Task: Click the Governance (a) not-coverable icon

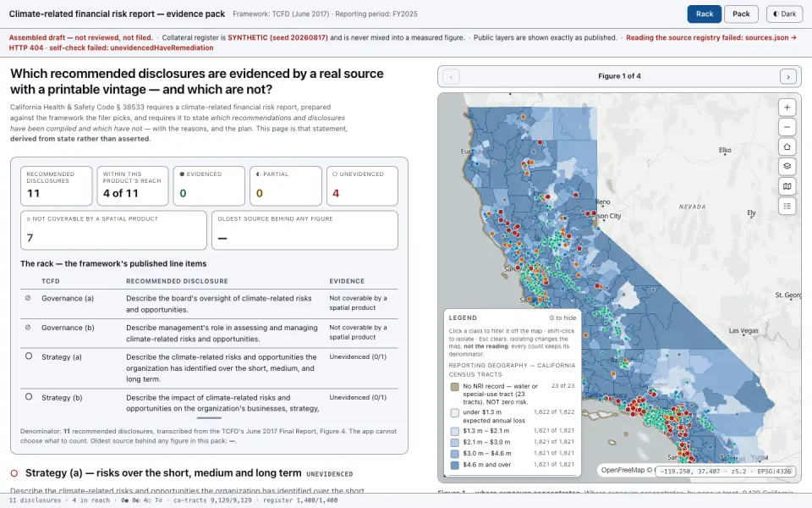Action: pyautogui.click(x=28, y=298)
